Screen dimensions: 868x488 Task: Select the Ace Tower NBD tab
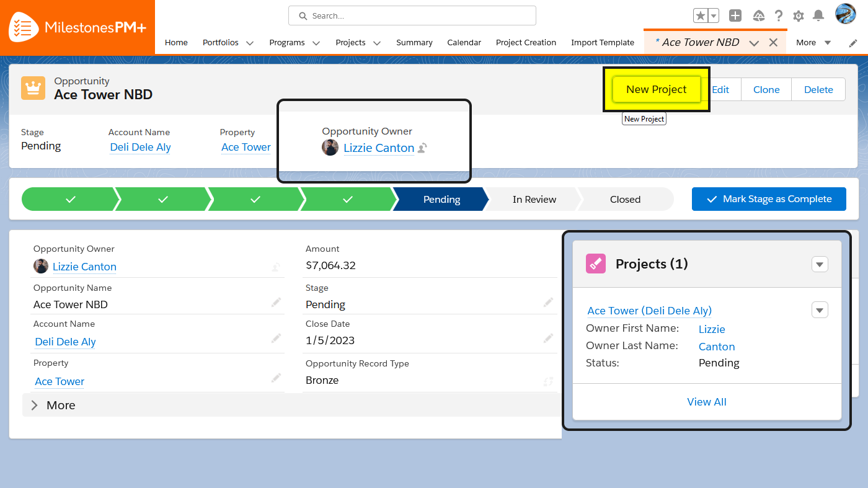click(700, 42)
